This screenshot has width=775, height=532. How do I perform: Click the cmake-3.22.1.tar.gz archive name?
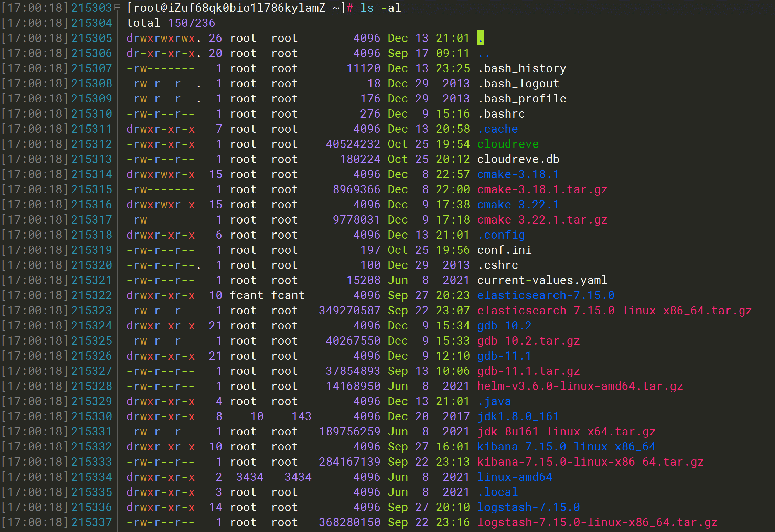[x=542, y=220]
